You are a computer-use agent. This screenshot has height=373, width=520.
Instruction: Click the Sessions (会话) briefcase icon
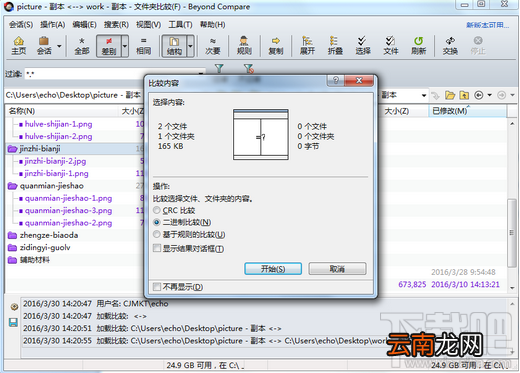point(44,45)
